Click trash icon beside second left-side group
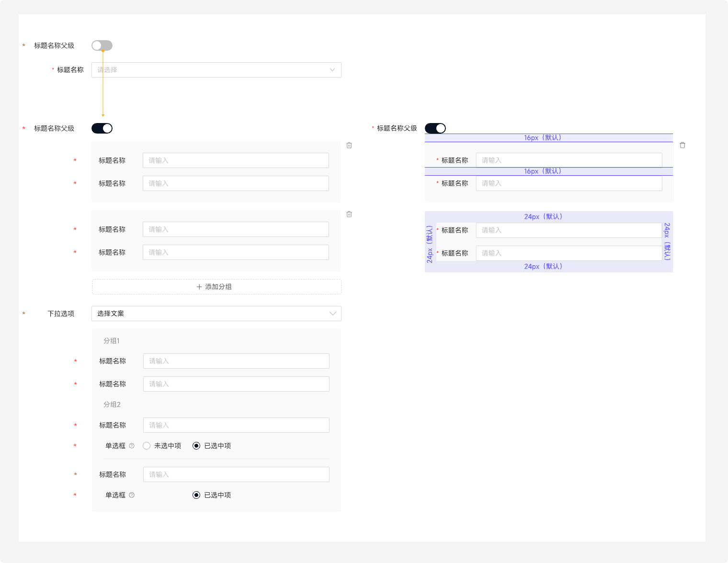Screen dimensions: 728x563 [x=349, y=214]
